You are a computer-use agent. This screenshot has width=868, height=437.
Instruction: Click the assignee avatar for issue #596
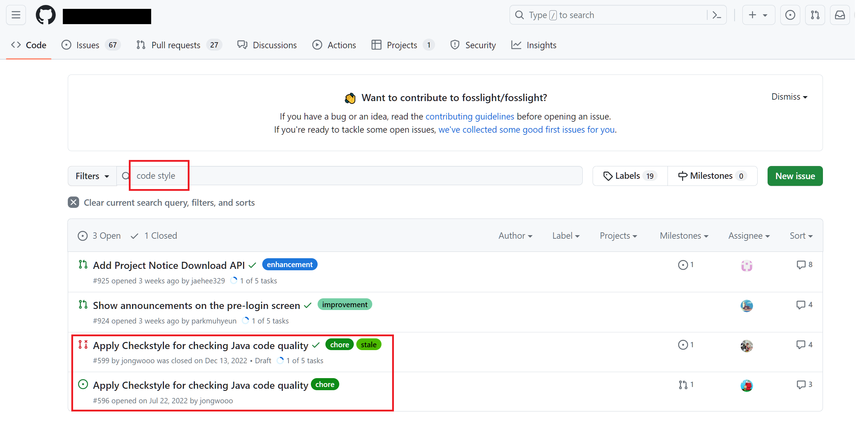click(x=746, y=385)
